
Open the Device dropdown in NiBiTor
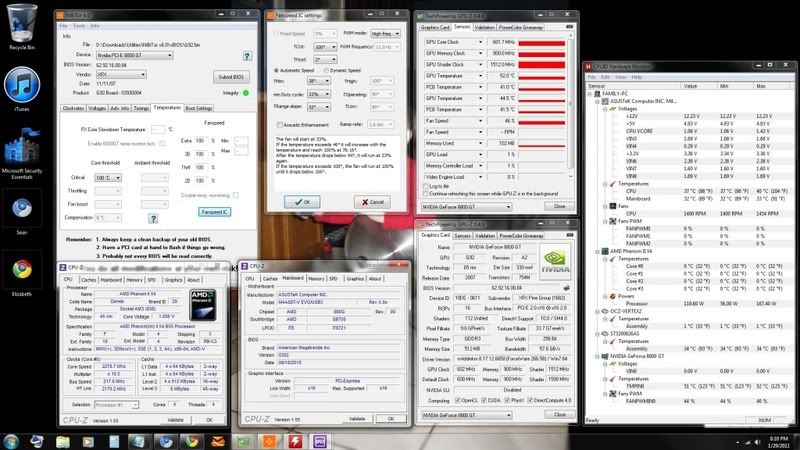(x=135, y=55)
